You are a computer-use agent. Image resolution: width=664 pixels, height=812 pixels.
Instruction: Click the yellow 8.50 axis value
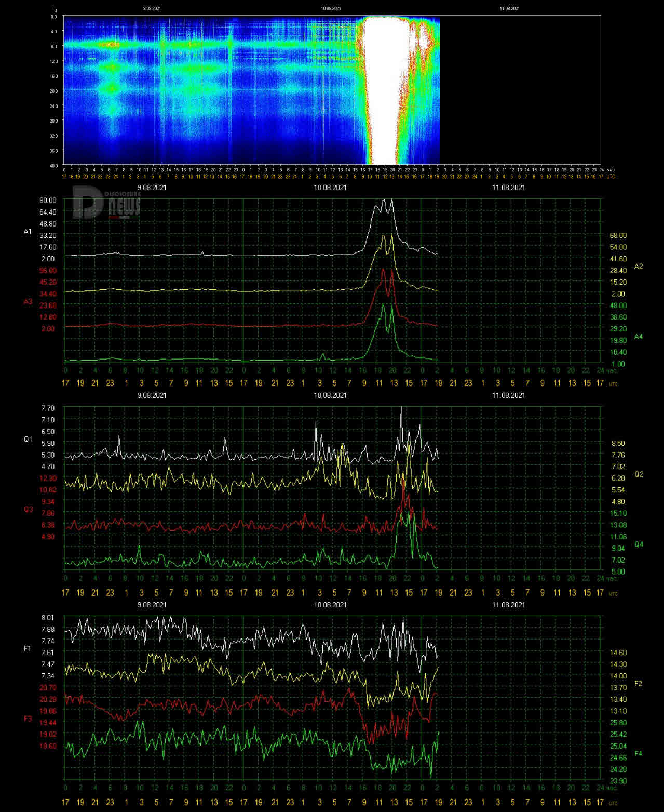tap(618, 443)
